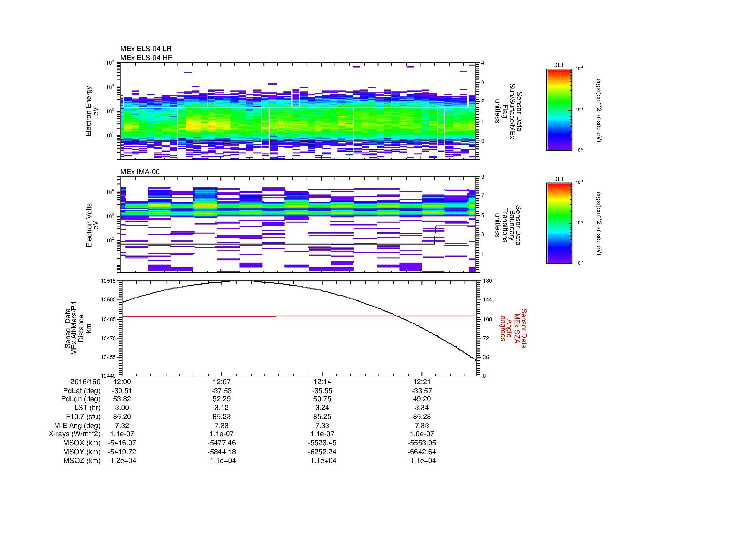This screenshot has width=756, height=534.
Task: Click the 12:00 time tick label
Action: [x=122, y=382]
